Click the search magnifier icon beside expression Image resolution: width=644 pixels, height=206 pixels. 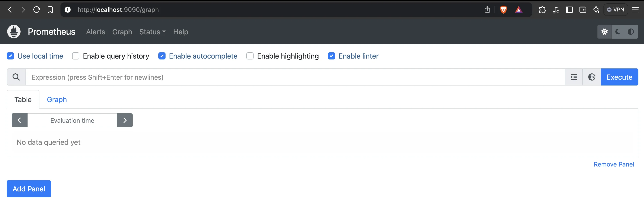16,77
